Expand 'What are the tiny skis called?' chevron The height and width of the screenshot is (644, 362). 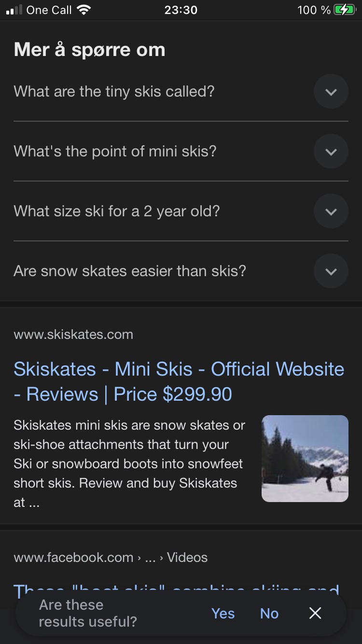tap(331, 91)
